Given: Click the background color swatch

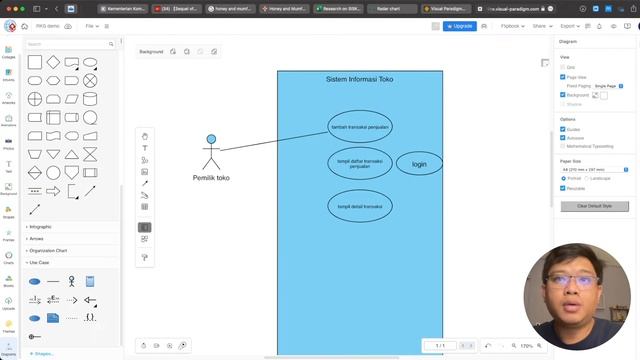Looking at the screenshot, I should pos(604,95).
